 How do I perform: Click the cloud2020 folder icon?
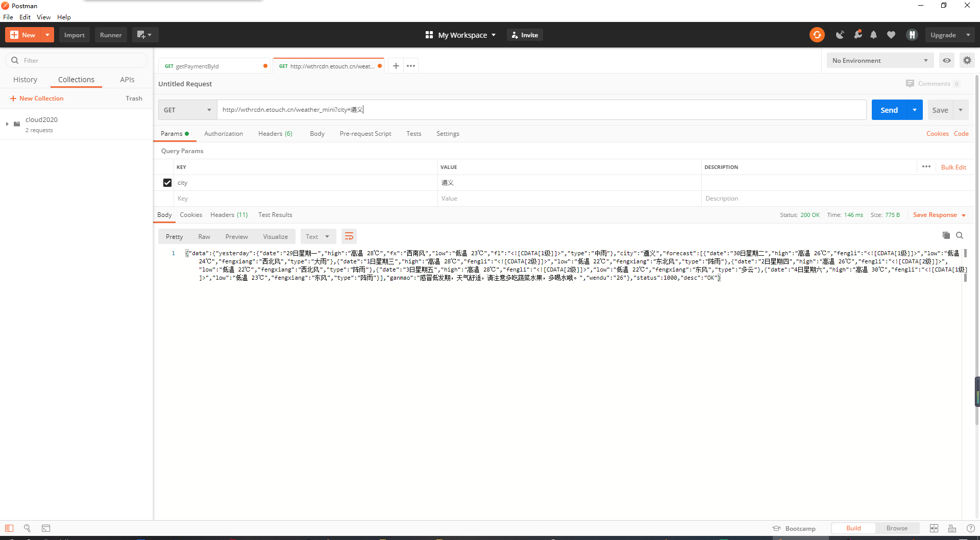tap(17, 124)
